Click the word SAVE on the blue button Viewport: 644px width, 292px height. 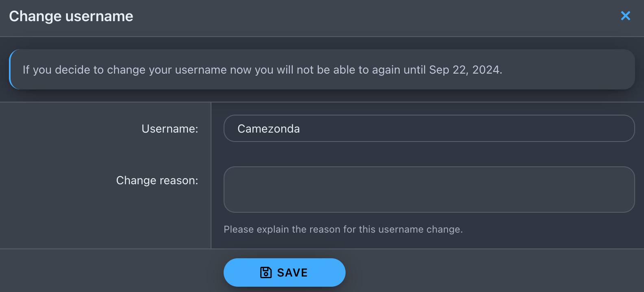(x=292, y=272)
